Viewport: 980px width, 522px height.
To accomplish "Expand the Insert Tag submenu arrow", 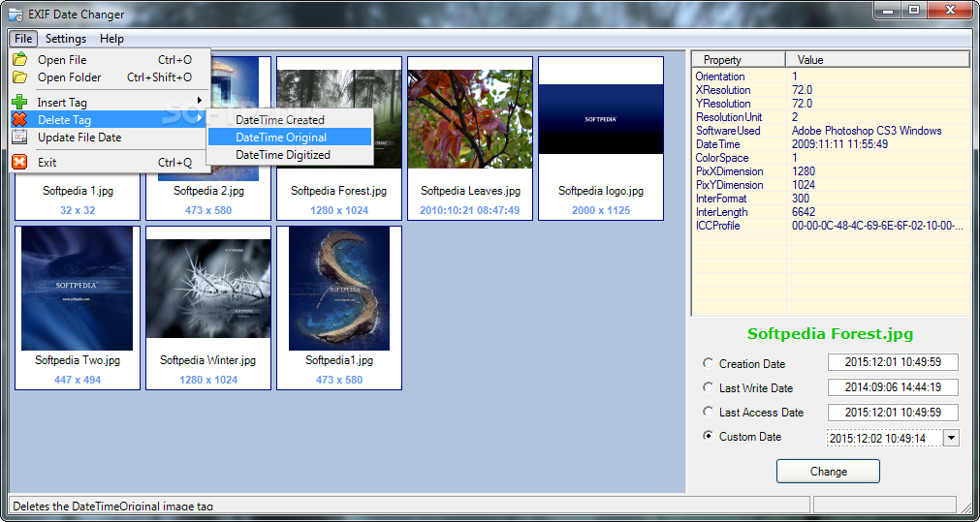I will pos(200,101).
